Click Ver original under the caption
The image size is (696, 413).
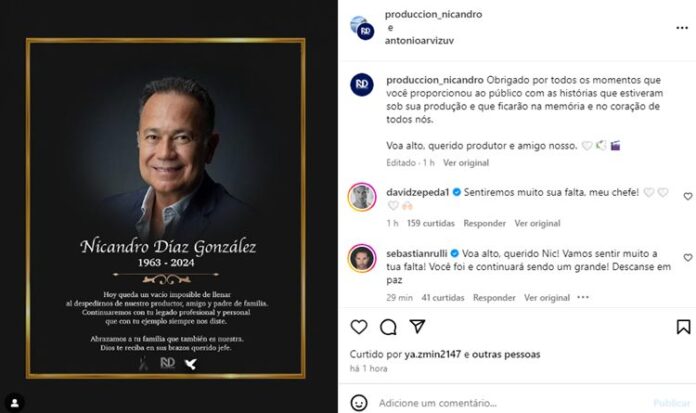[x=466, y=163]
